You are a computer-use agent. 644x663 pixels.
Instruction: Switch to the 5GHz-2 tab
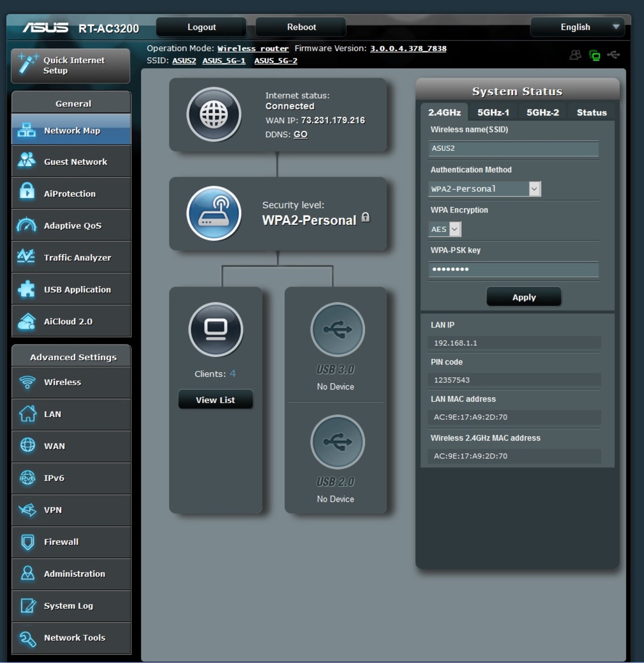(x=543, y=112)
